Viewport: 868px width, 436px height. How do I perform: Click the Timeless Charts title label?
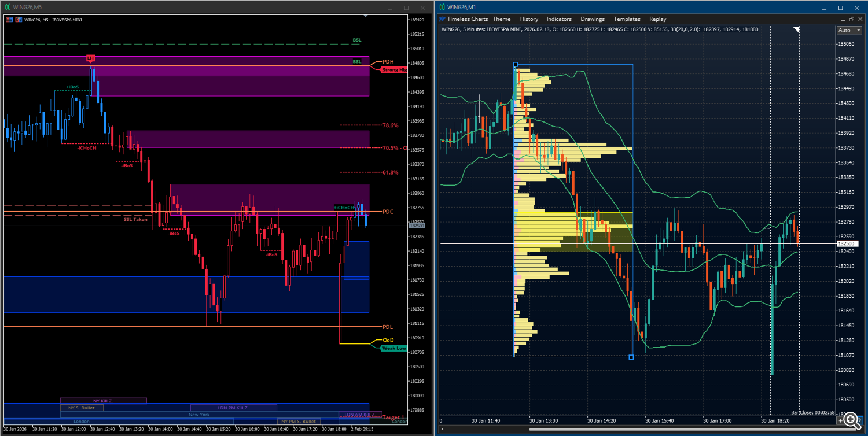tap(467, 19)
